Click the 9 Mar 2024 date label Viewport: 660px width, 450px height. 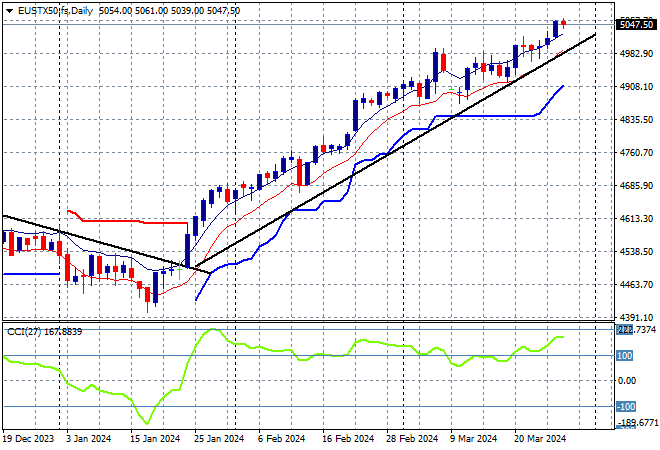click(473, 438)
